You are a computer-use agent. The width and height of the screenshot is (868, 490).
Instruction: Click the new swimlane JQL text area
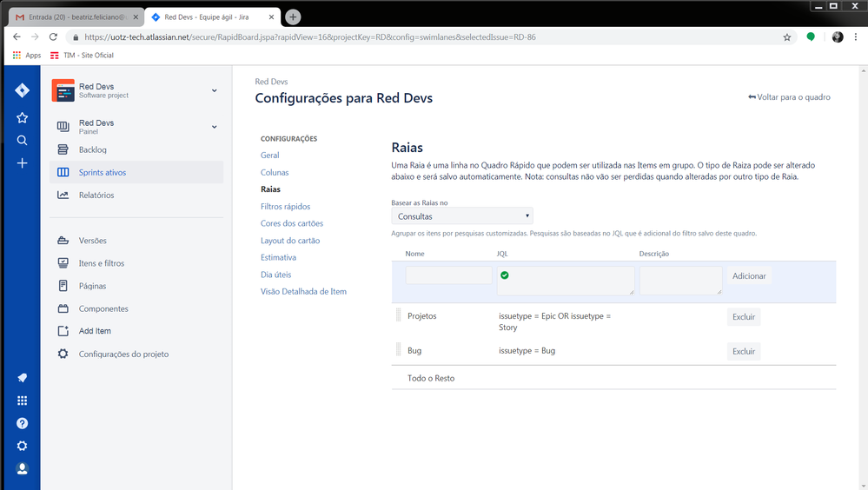pyautogui.click(x=565, y=281)
